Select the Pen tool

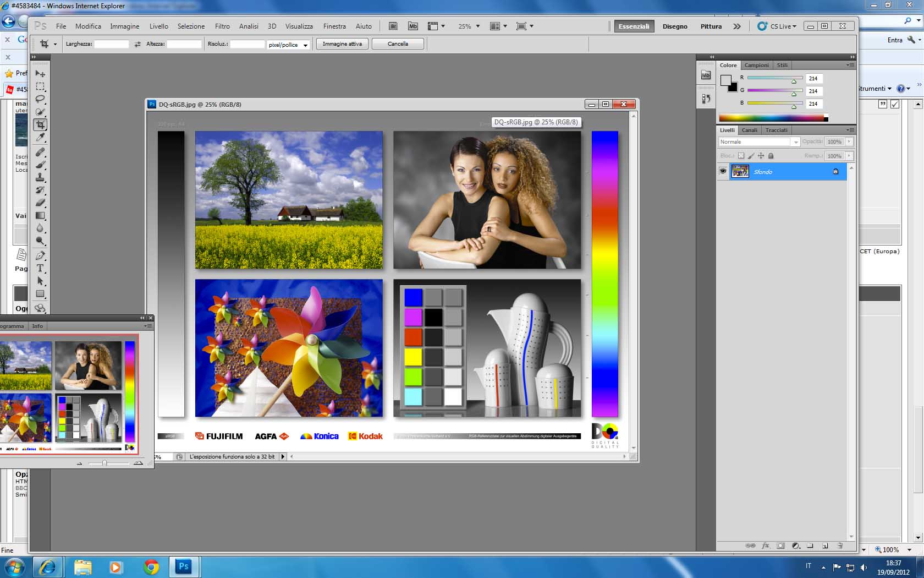pos(40,255)
